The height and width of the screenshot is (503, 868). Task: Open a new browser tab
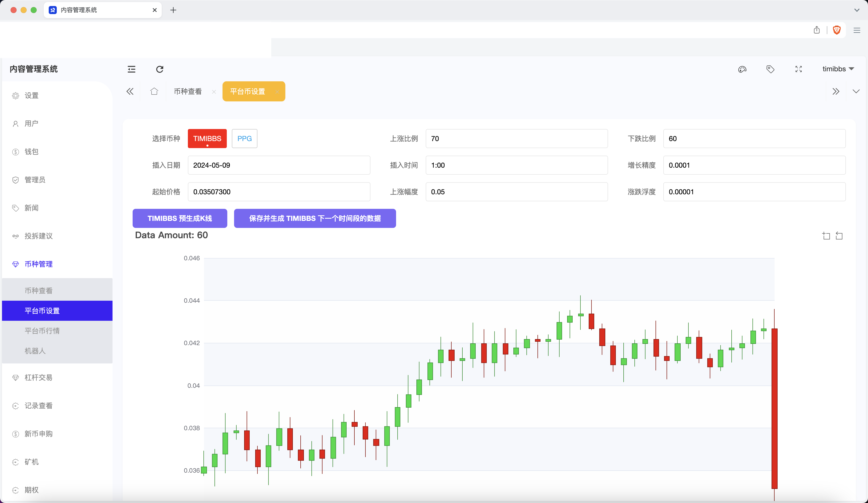point(173,10)
